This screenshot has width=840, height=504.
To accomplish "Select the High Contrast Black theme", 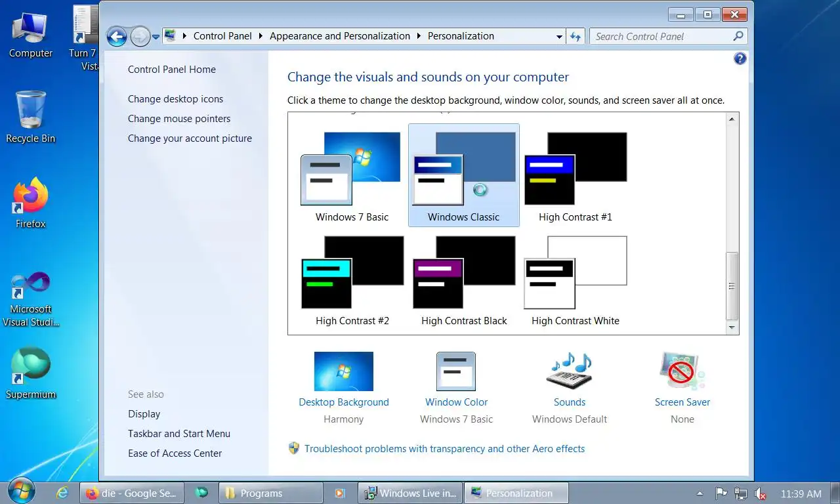I will (464, 280).
